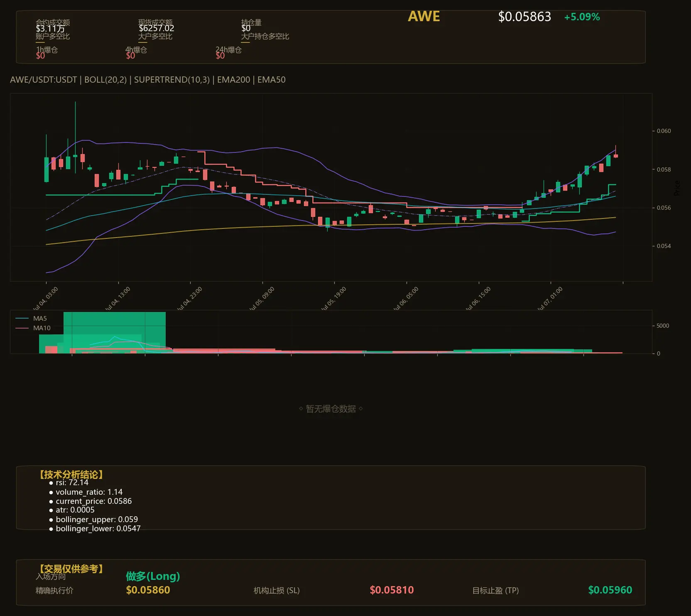
Task: Click the 0.054 price axis label
Action: click(x=664, y=246)
